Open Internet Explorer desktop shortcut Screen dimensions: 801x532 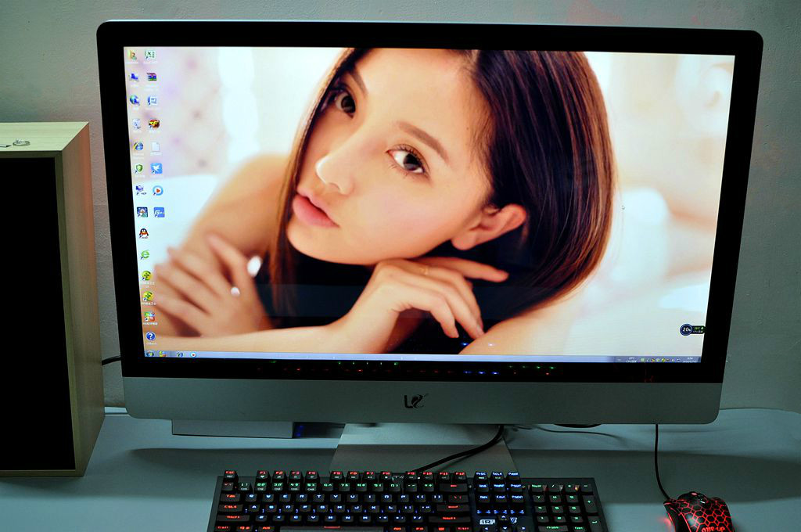[x=138, y=146]
